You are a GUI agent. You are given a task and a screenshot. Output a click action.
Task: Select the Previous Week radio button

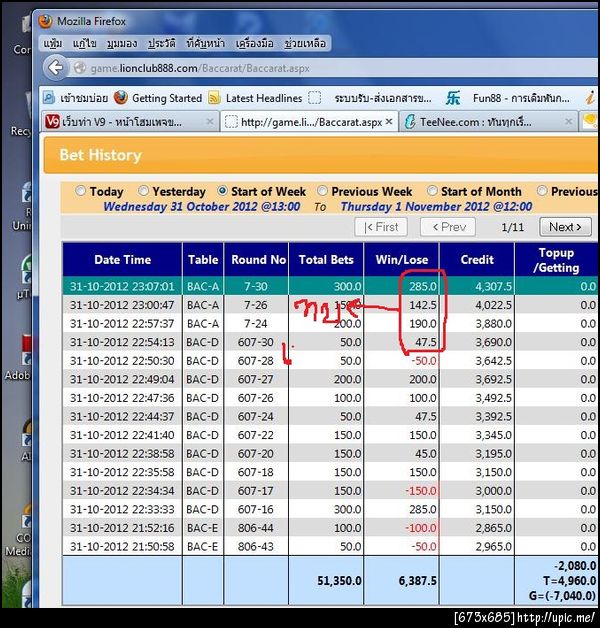coord(322,191)
